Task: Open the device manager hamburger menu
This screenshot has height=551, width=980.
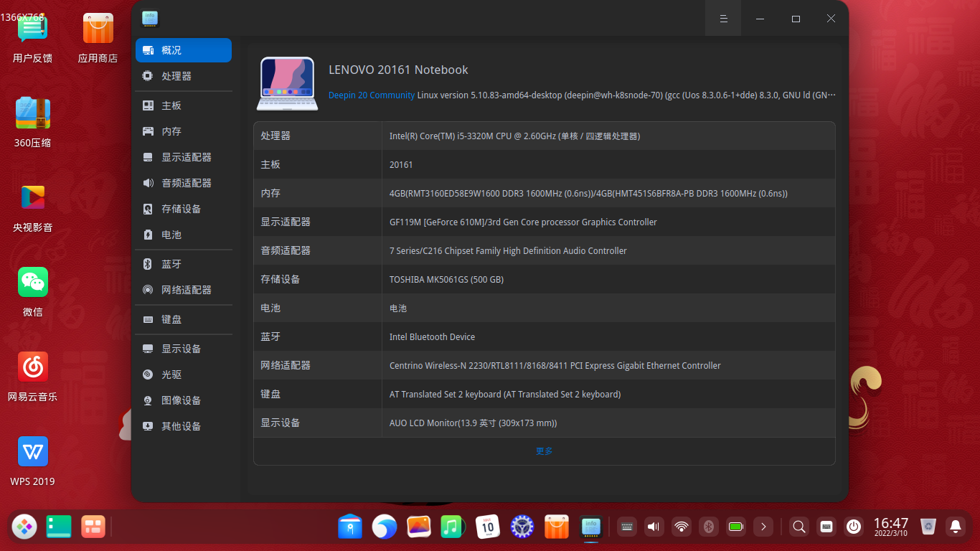Action: 722,18
